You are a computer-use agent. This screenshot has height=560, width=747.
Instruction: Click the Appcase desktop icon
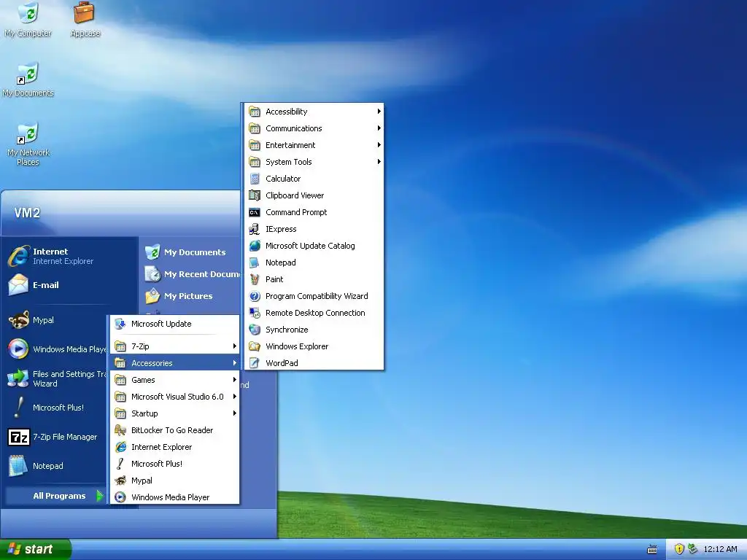point(85,13)
